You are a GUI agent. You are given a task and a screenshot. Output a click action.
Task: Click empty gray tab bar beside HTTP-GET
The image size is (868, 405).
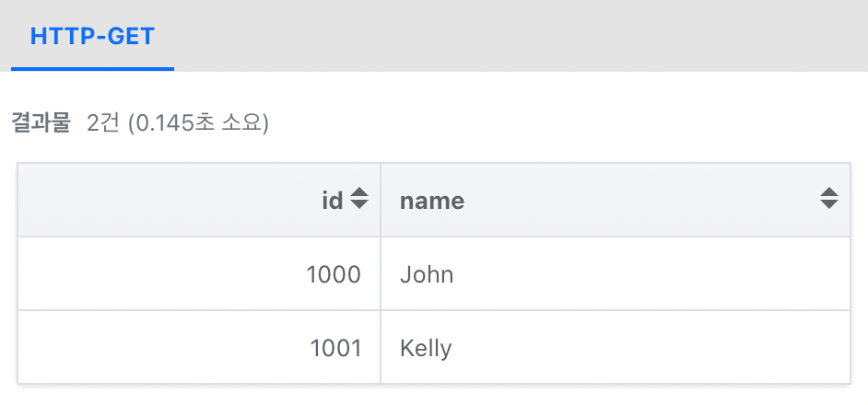coord(521,36)
